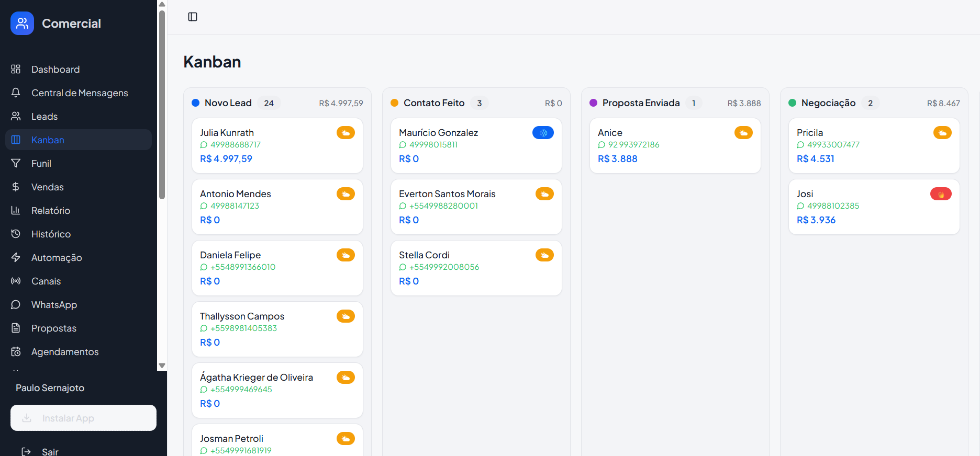Image resolution: width=980 pixels, height=456 pixels.
Task: Click the Sair logout link
Action: [x=50, y=451]
